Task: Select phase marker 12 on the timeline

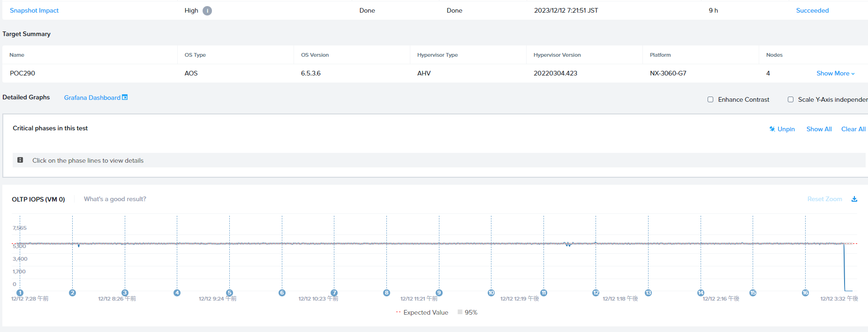Action: pos(596,293)
